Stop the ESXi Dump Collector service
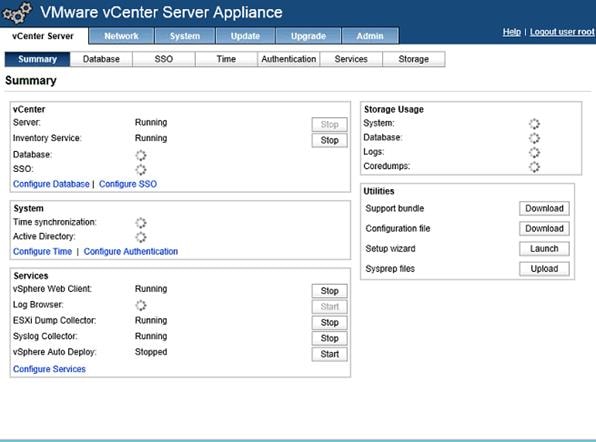This screenshot has width=596, height=442. [x=330, y=322]
